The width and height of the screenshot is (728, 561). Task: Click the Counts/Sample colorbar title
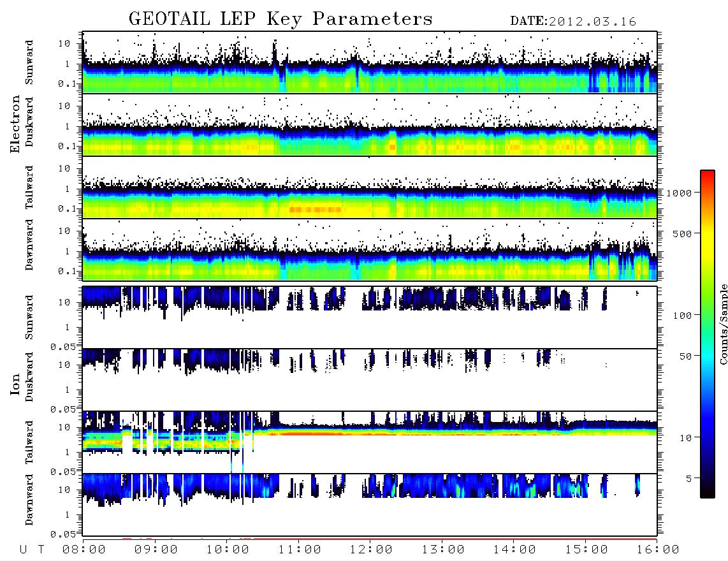(x=724, y=324)
